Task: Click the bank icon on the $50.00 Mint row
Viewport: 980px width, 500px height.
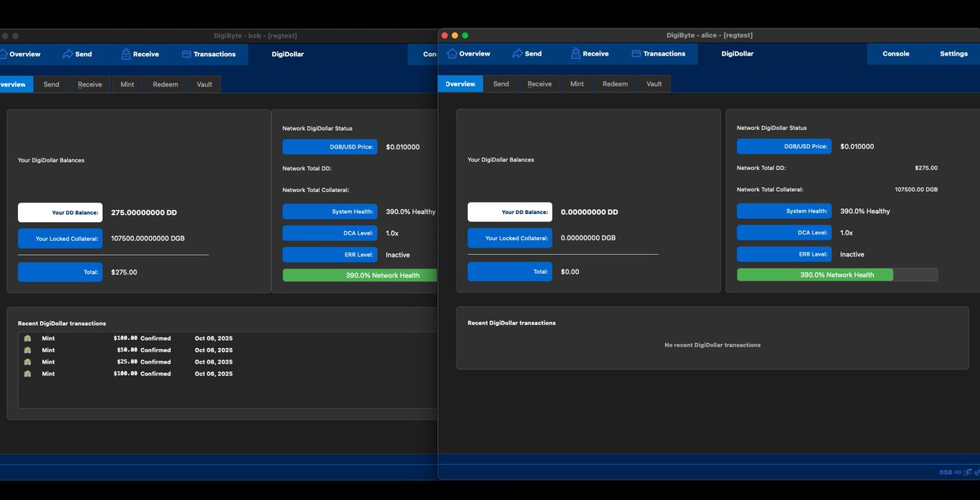Action: tap(28, 350)
